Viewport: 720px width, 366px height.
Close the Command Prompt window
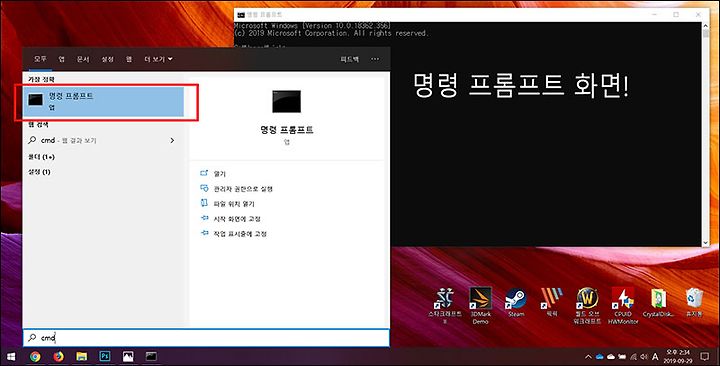(698, 15)
